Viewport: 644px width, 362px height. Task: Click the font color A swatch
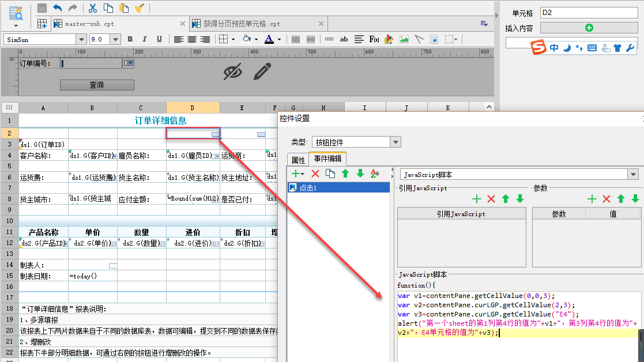point(269,39)
